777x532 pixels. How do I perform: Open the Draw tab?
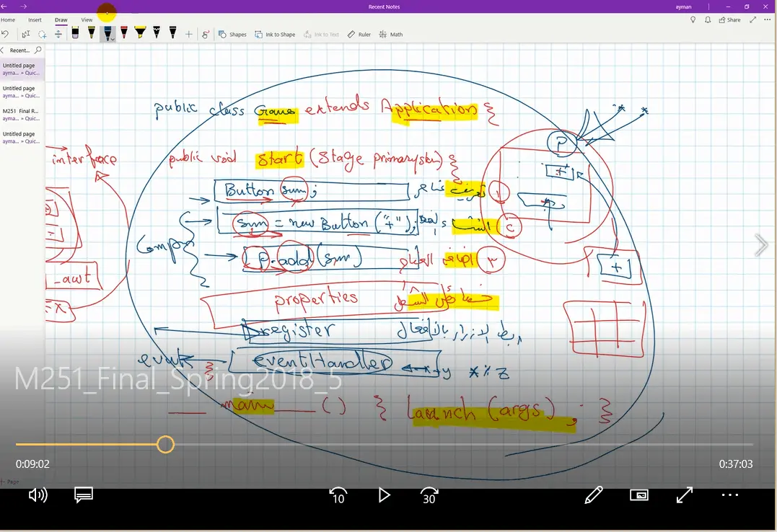point(61,19)
